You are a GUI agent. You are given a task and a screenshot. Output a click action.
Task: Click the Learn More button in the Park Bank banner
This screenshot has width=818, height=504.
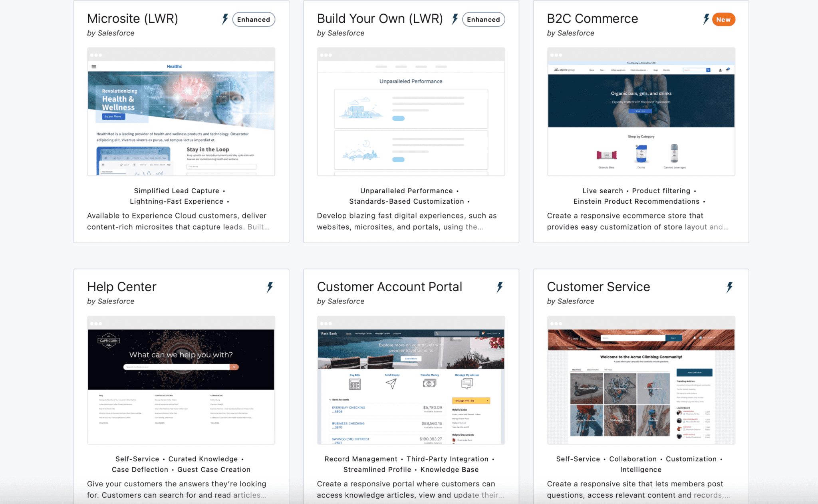click(411, 359)
